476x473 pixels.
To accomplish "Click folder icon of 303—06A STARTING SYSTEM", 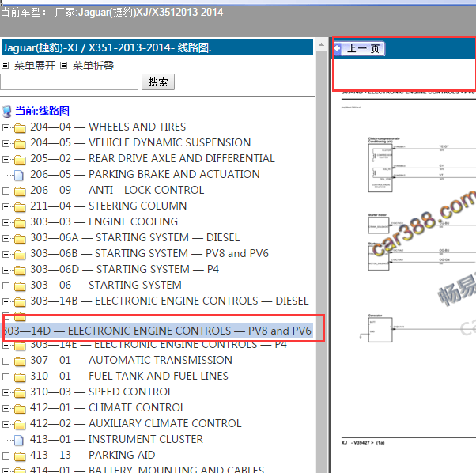I will [x=20, y=239].
